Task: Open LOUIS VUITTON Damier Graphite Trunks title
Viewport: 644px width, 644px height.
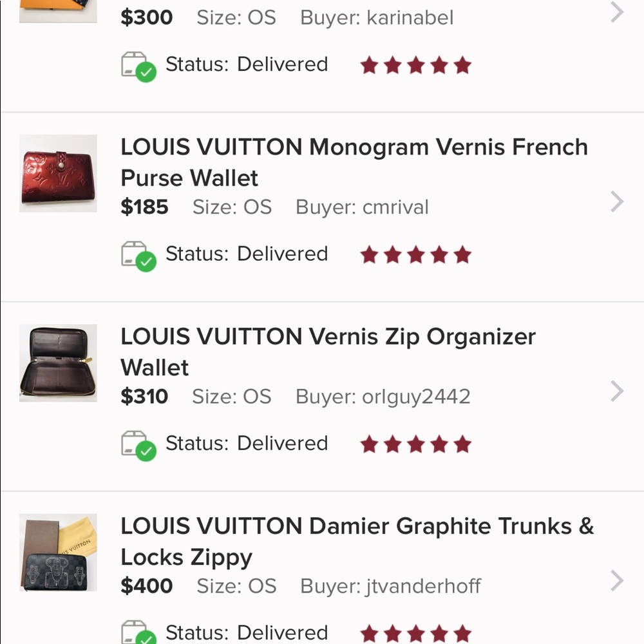Action: 357,542
